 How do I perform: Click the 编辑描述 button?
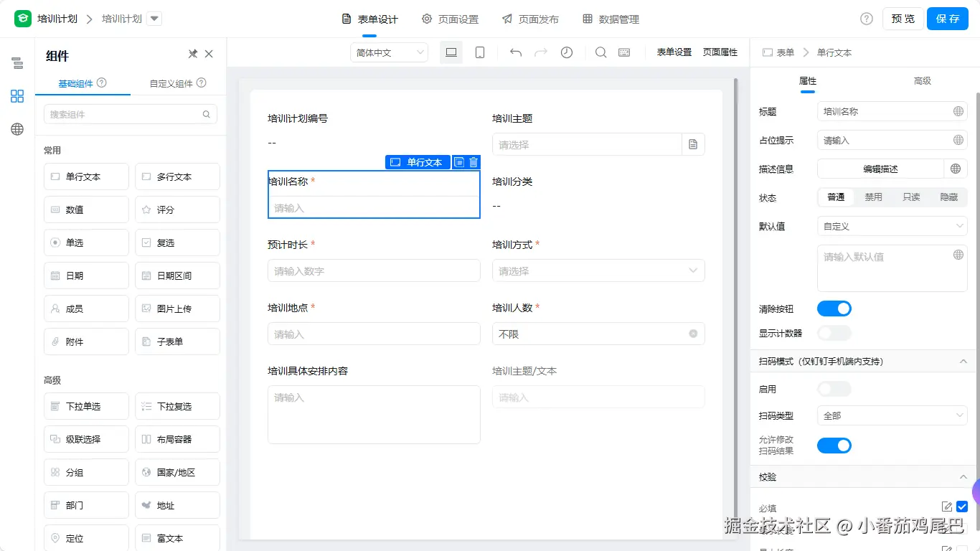coord(880,169)
